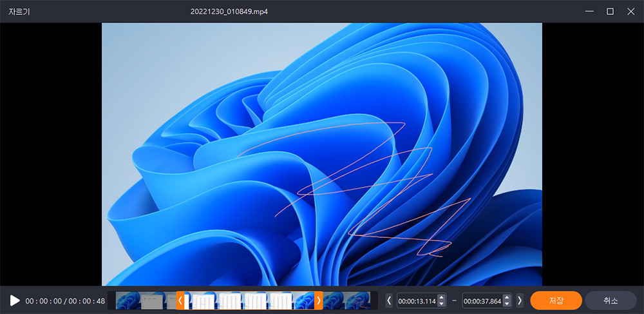The image size is (644, 314).
Task: Play the video preview
Action: pos(15,300)
